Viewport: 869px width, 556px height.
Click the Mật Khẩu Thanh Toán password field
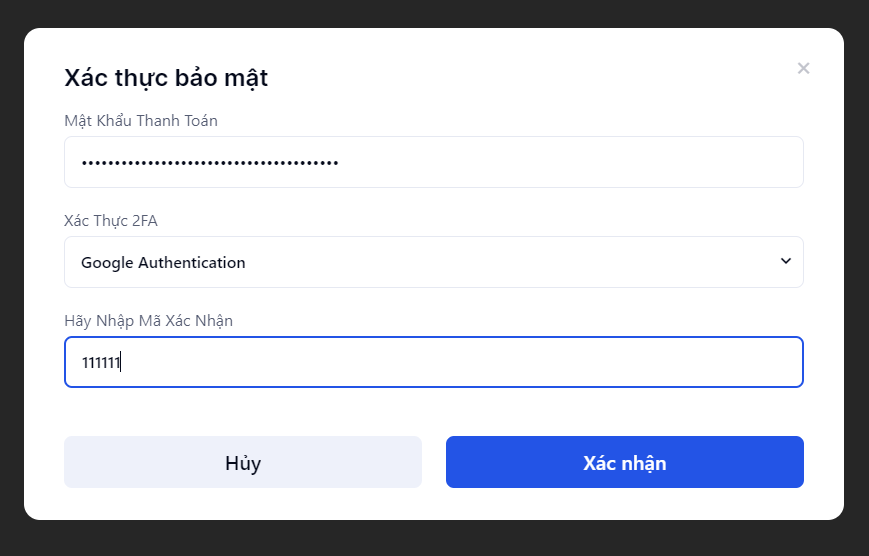pos(433,162)
